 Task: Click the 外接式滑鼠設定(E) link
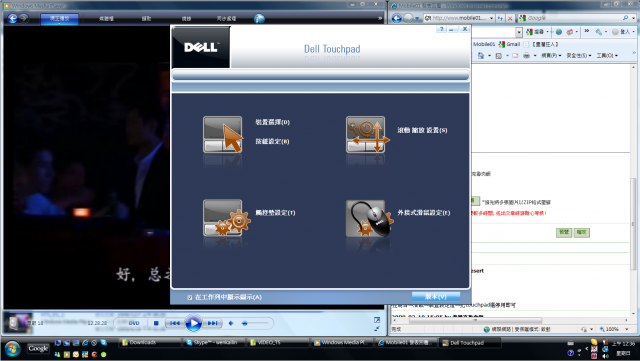424,213
